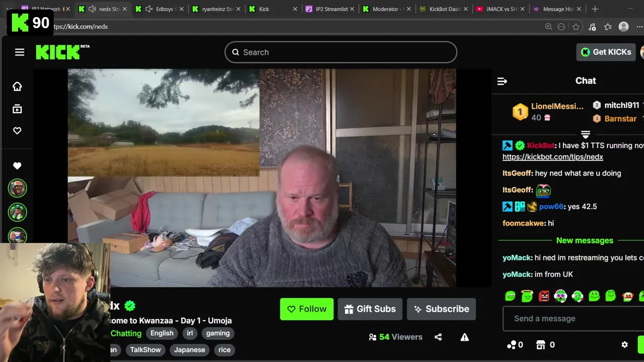Switch to the Moderator browser tab
The height and width of the screenshot is (362, 644).
pyautogui.click(x=387, y=9)
